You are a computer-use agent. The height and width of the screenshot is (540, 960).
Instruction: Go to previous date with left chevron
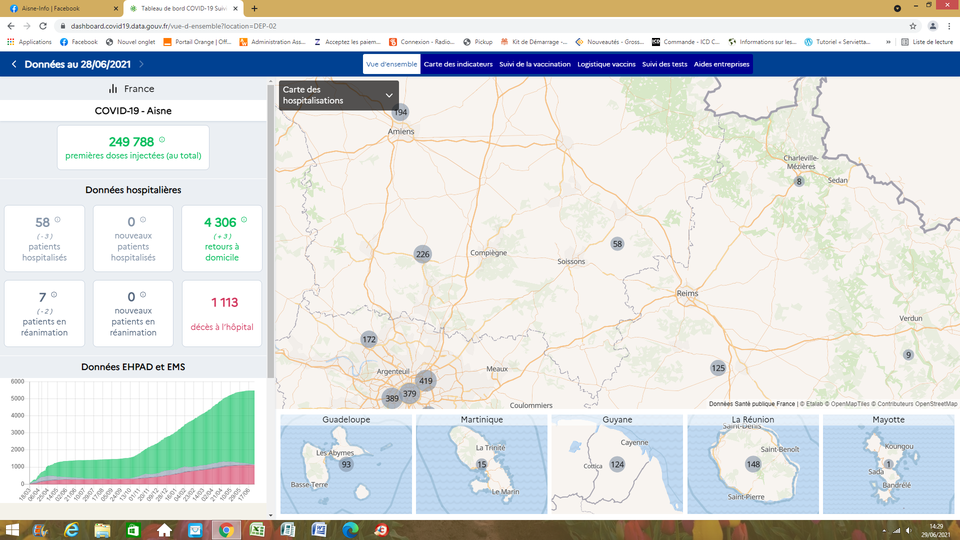14,64
